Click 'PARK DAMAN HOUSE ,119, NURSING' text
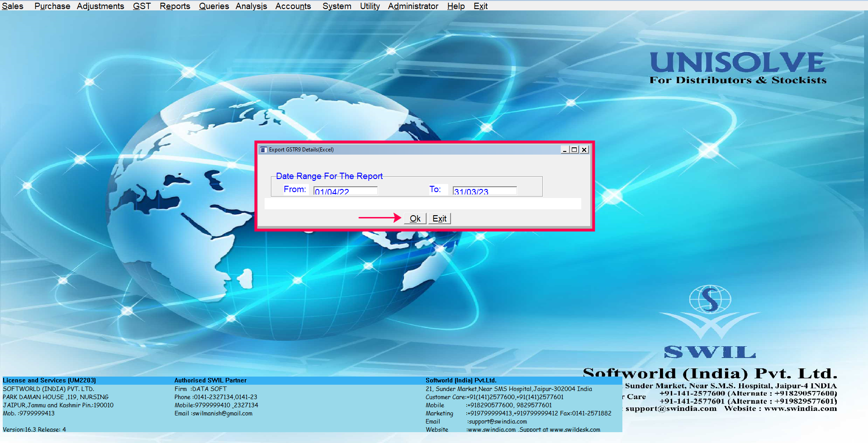Viewport: 868px width, 443px height. [56, 397]
